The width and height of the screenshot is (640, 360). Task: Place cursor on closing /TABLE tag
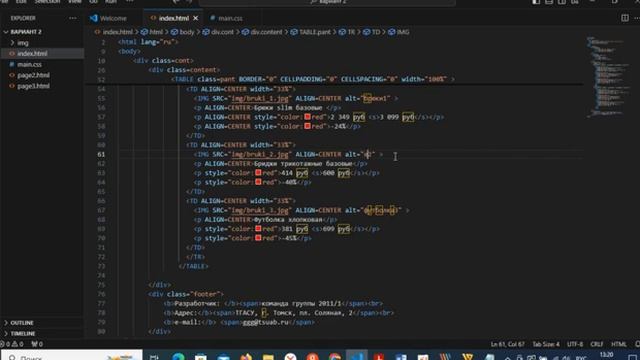click(193, 266)
